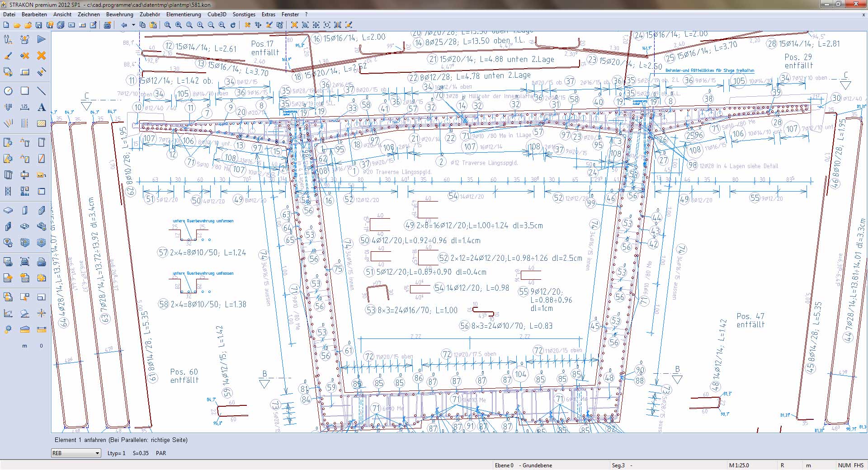Open the dropdown arrow beside back arrow
This screenshot has width=868, height=470.
[133, 25]
